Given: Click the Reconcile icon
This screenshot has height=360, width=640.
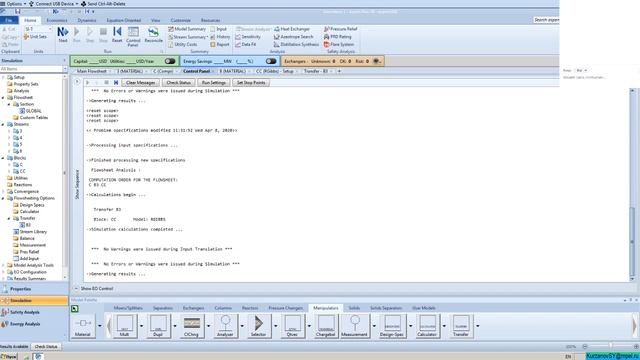Looking at the screenshot, I should pyautogui.click(x=153, y=35).
